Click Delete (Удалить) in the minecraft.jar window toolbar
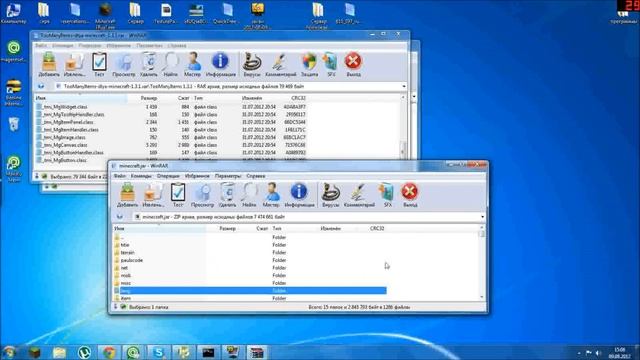 [227, 195]
